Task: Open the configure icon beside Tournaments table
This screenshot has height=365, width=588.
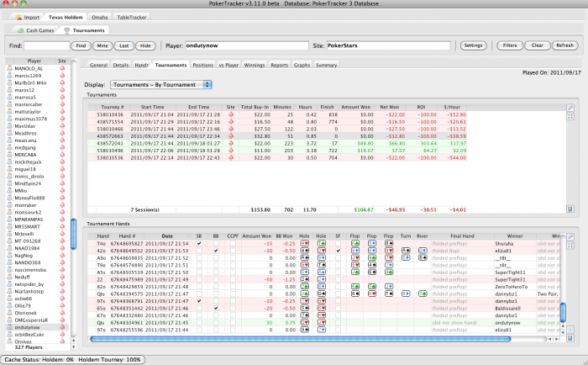Action: [x=570, y=108]
